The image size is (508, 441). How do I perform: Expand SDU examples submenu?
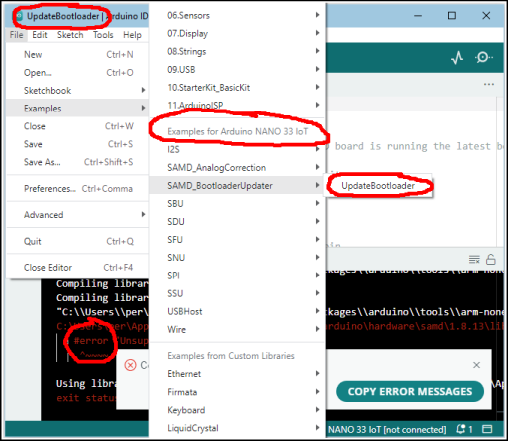click(x=237, y=221)
